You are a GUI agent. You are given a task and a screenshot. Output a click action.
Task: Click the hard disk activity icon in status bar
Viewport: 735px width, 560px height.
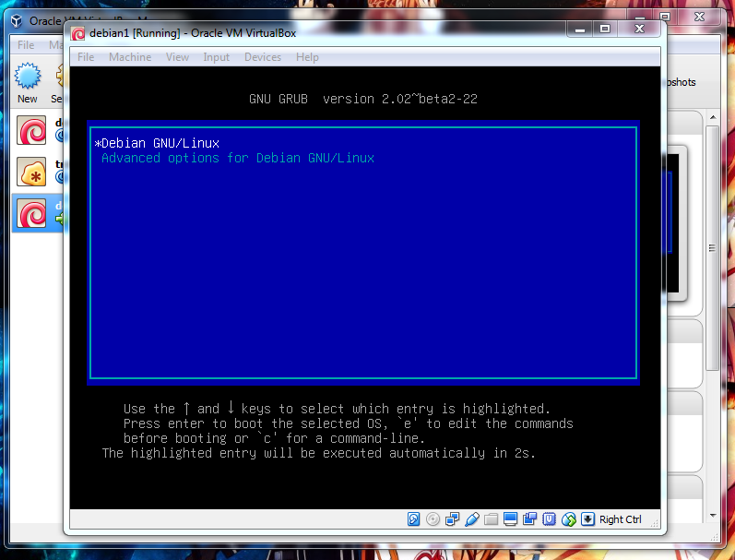[x=413, y=519]
